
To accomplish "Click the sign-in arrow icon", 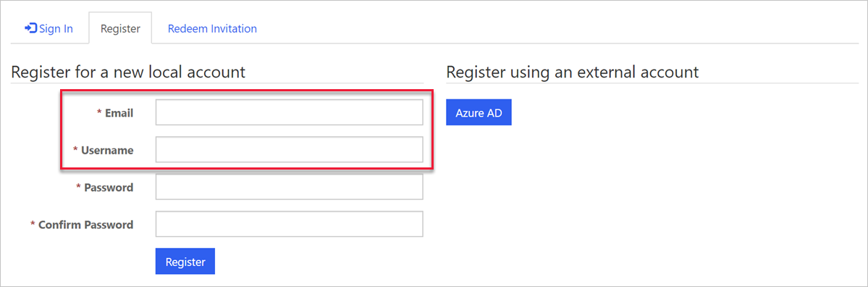I will (x=31, y=28).
